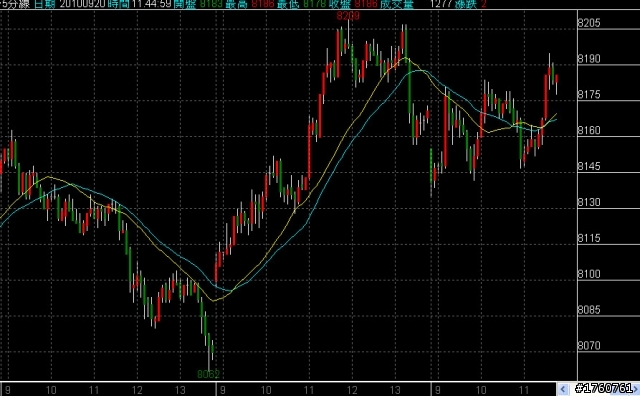
Task: Click the 8070 price axis label
Action: point(589,346)
